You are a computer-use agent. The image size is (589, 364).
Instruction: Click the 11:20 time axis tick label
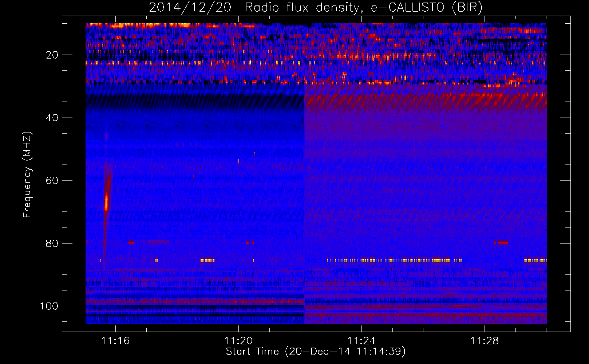pos(238,341)
